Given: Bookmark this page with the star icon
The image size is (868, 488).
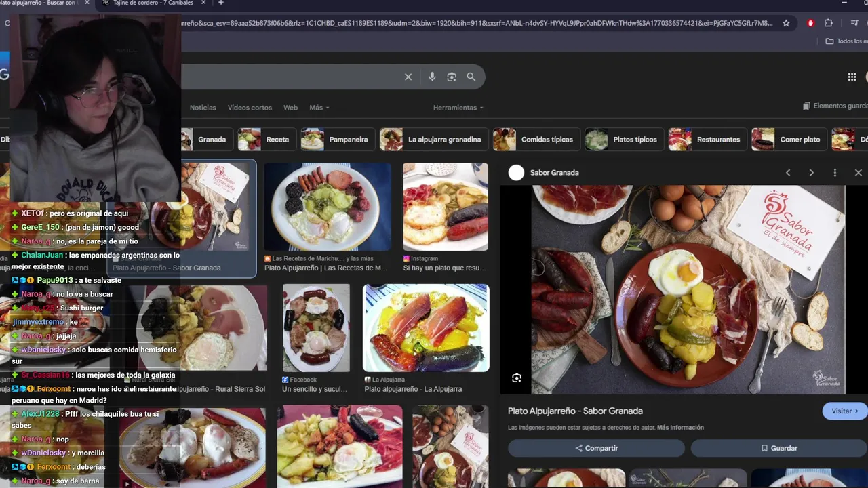Looking at the screenshot, I should point(786,23).
